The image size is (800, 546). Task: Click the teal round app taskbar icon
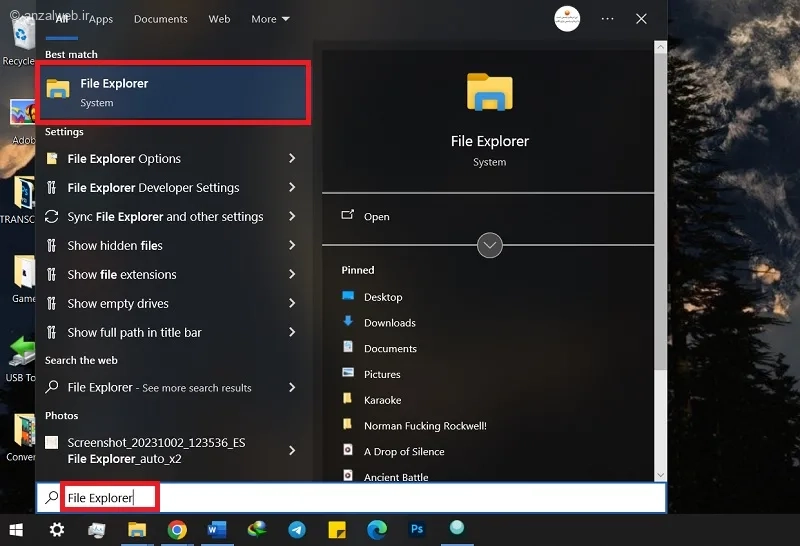457,528
